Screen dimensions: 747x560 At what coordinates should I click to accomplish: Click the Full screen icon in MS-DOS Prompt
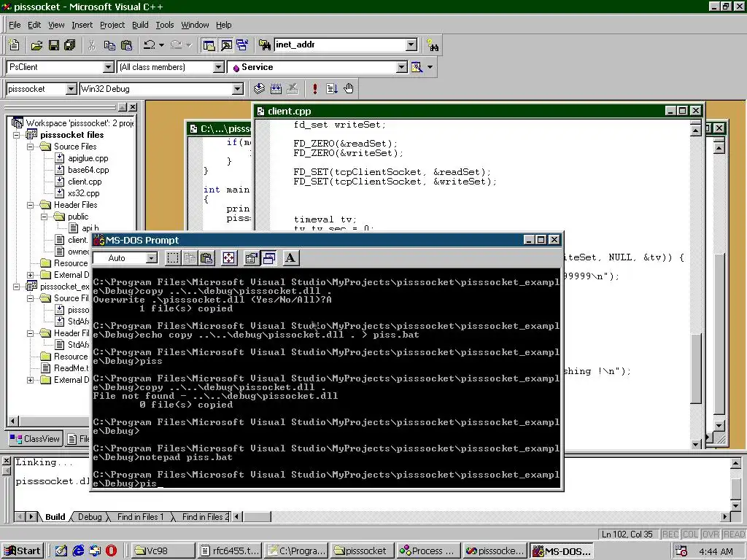coord(228,258)
